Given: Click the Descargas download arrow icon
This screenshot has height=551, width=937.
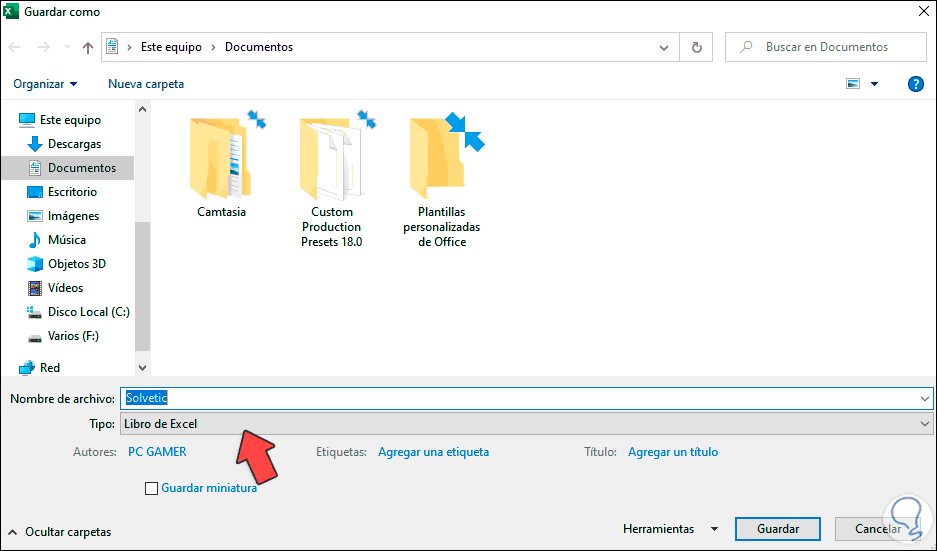Looking at the screenshot, I should click(35, 144).
